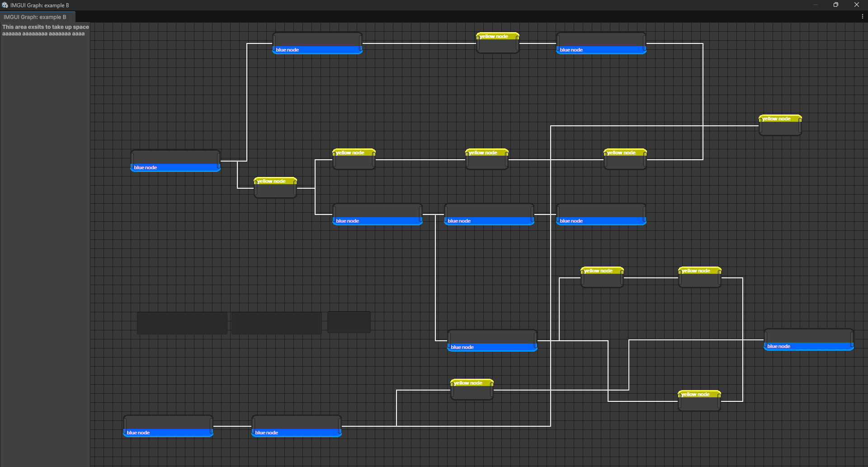The width and height of the screenshot is (868, 467).
Task: Select the second blue node in the bottom row
Action: tap(296, 426)
